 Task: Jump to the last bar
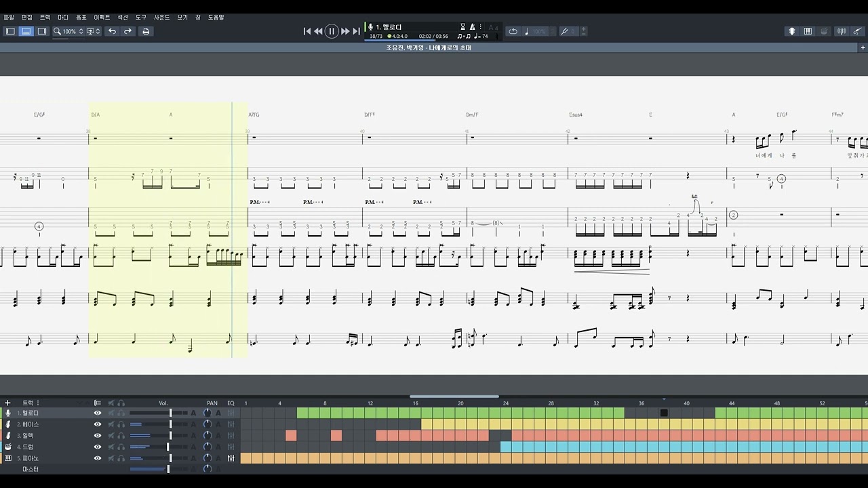356,31
